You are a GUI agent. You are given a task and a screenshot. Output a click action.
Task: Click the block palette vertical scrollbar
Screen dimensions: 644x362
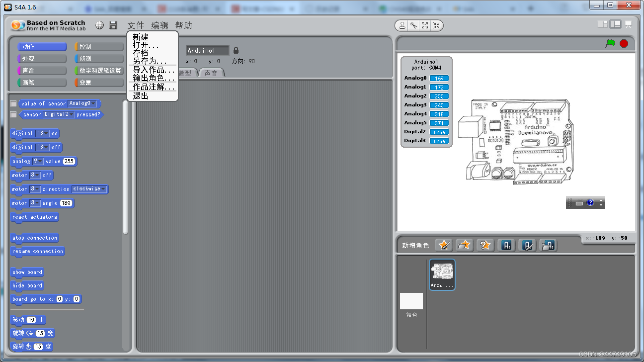126,167
